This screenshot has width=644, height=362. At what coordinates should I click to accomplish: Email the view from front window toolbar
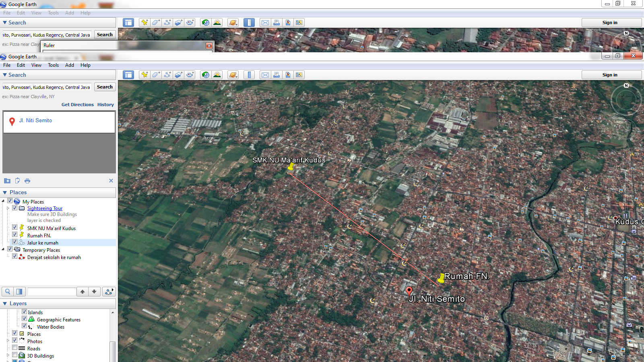pos(265,75)
